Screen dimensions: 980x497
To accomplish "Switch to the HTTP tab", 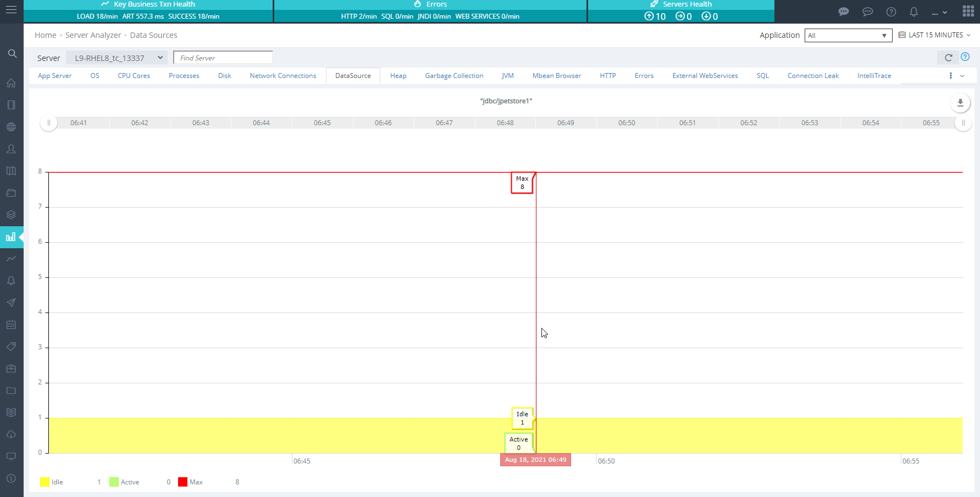I will click(607, 76).
